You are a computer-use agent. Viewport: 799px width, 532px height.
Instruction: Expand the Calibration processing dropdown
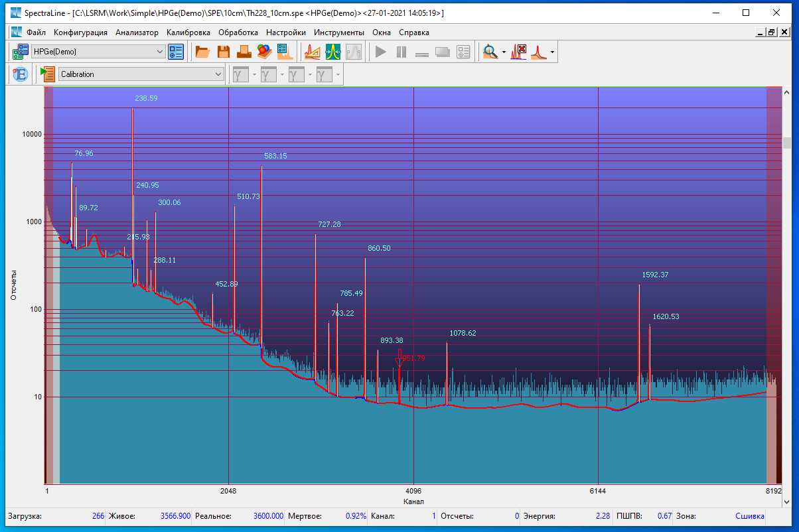point(218,74)
